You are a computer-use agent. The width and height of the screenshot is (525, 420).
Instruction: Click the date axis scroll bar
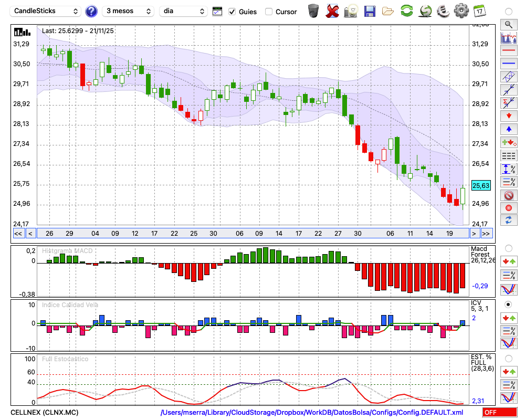(253, 234)
